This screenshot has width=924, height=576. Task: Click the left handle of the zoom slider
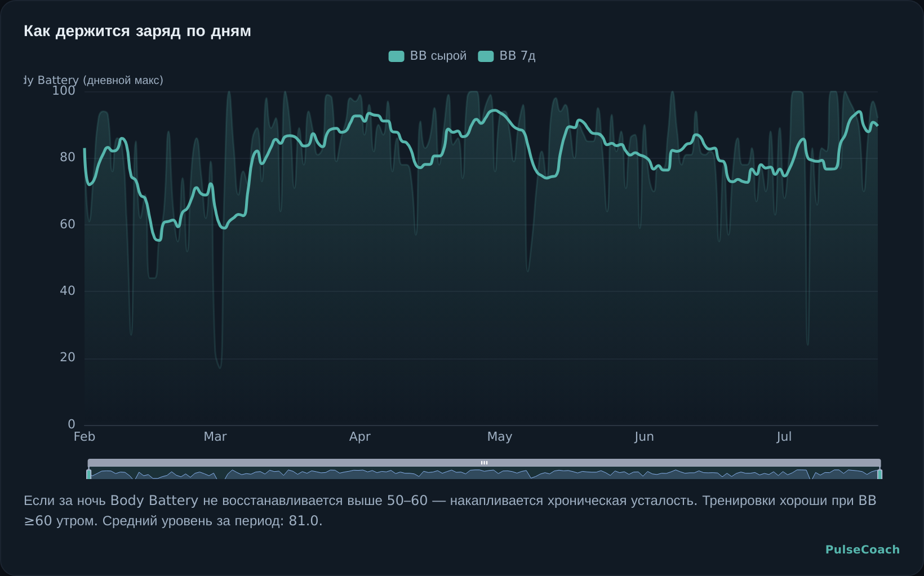pos(89,474)
